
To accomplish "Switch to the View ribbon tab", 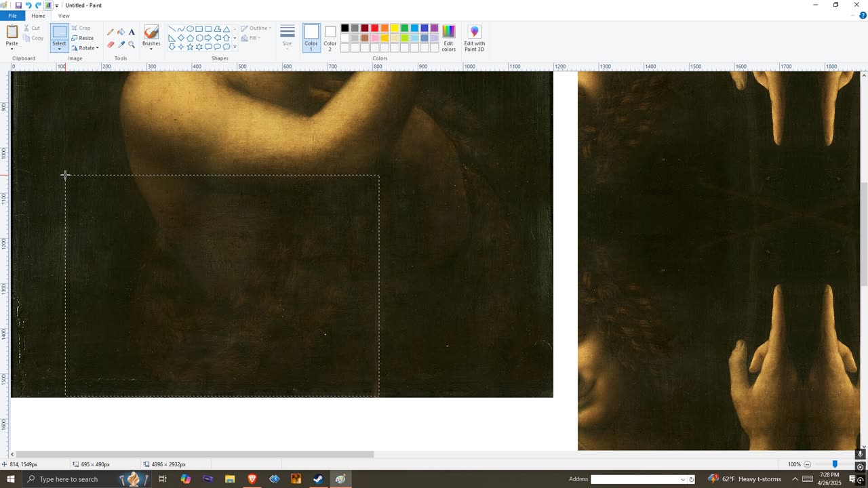I will (64, 16).
